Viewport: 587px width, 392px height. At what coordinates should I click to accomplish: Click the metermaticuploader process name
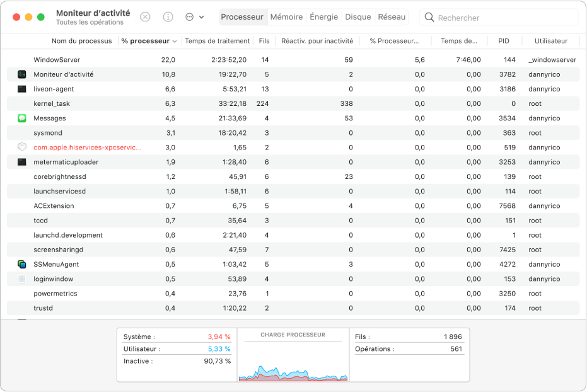tap(66, 162)
